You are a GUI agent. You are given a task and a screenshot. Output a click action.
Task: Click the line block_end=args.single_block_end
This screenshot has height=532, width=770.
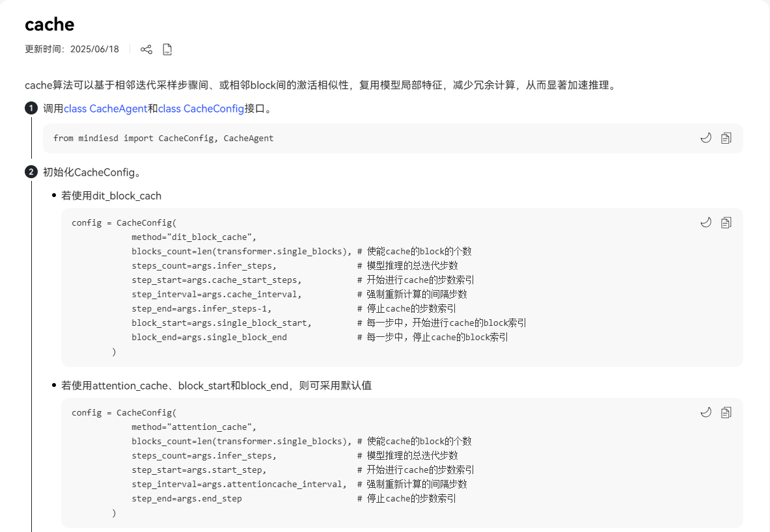click(x=209, y=337)
